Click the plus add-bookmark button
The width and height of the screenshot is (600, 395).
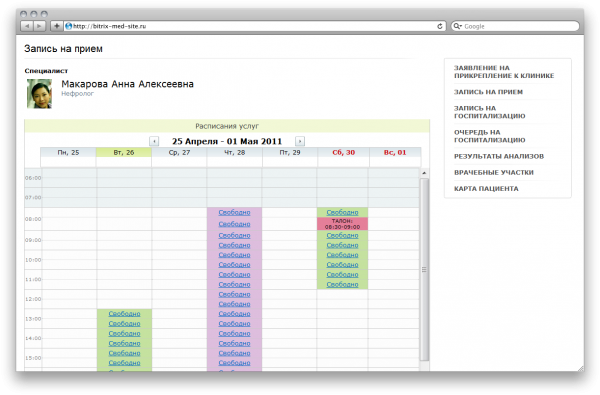coord(56,26)
